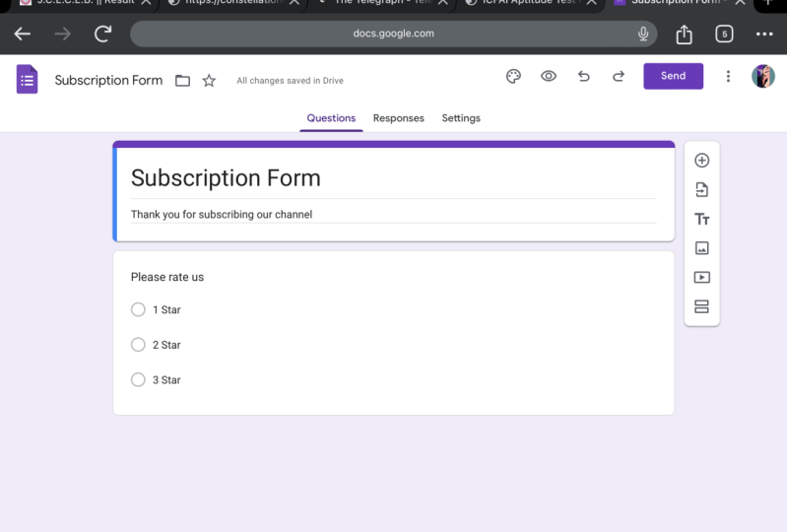Open the Settings tab
The image size is (787, 532).
pyautogui.click(x=461, y=118)
